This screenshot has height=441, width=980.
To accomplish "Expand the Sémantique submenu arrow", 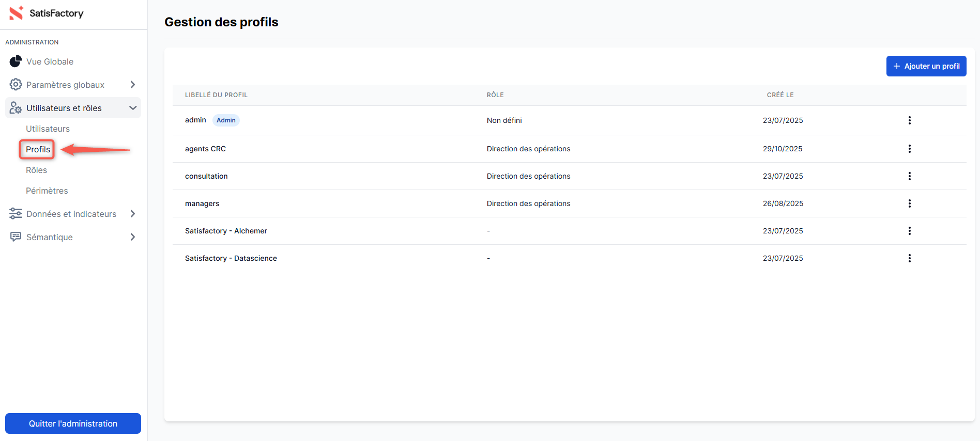I will (133, 237).
